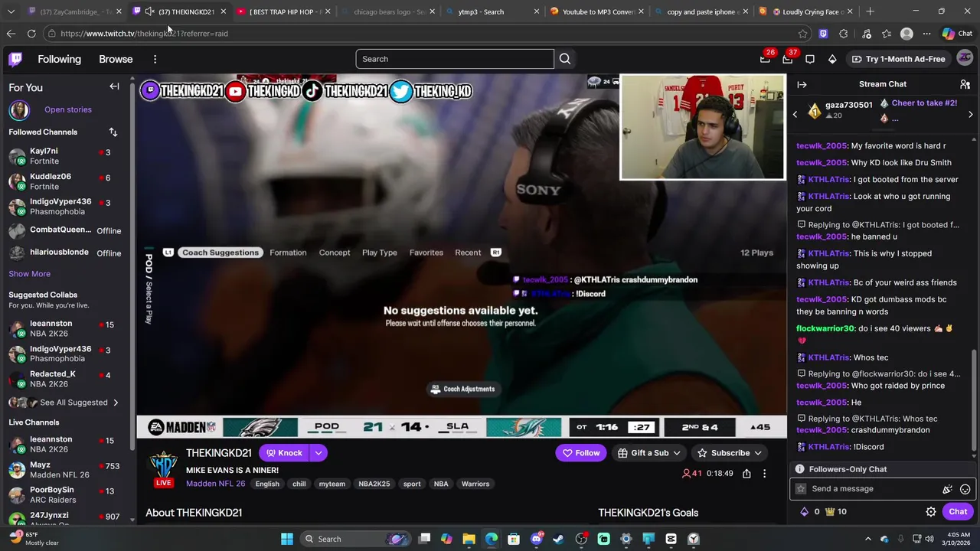The height and width of the screenshot is (551, 980).
Task: Show the previous leaderboard entry with left arrow
Action: click(x=795, y=115)
